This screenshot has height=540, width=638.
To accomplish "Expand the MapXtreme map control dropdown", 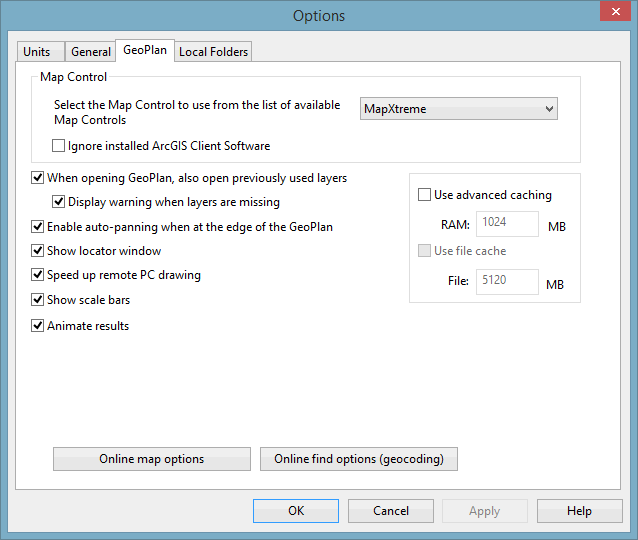I will pyautogui.click(x=458, y=109).
